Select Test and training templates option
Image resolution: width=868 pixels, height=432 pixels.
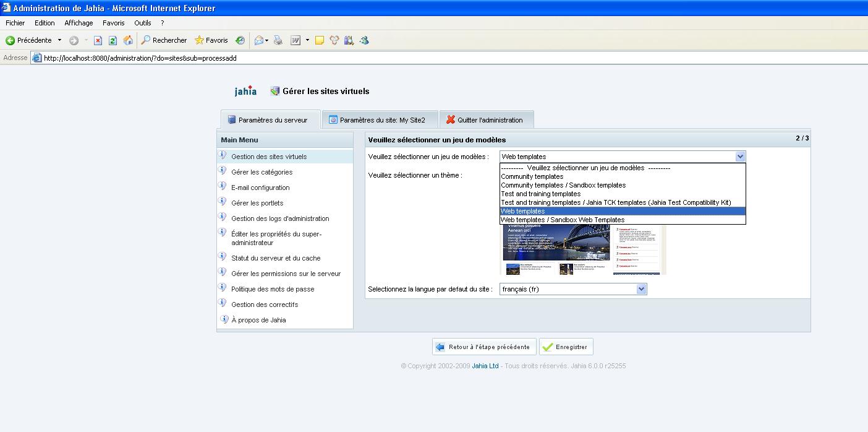click(623, 194)
